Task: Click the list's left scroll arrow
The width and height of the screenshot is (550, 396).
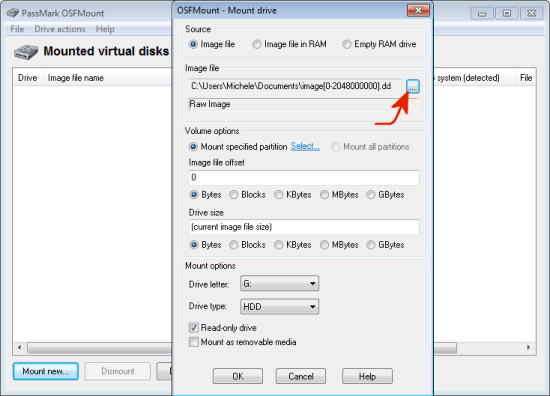Action: pyautogui.click(x=19, y=348)
